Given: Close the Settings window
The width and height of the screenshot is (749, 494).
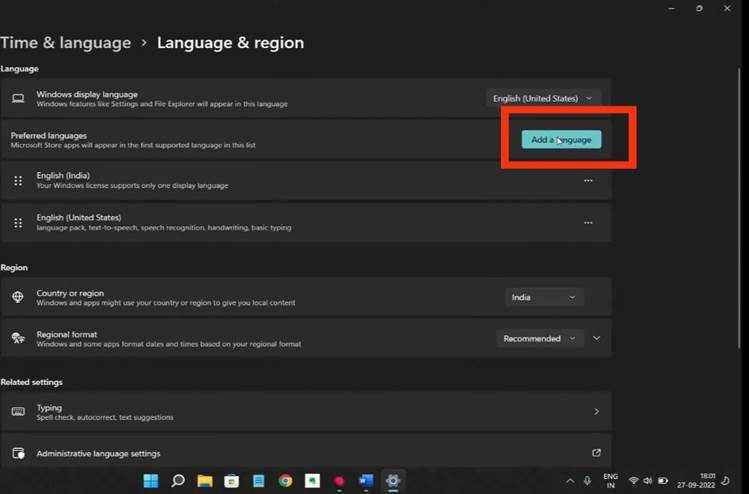Looking at the screenshot, I should click(x=727, y=8).
